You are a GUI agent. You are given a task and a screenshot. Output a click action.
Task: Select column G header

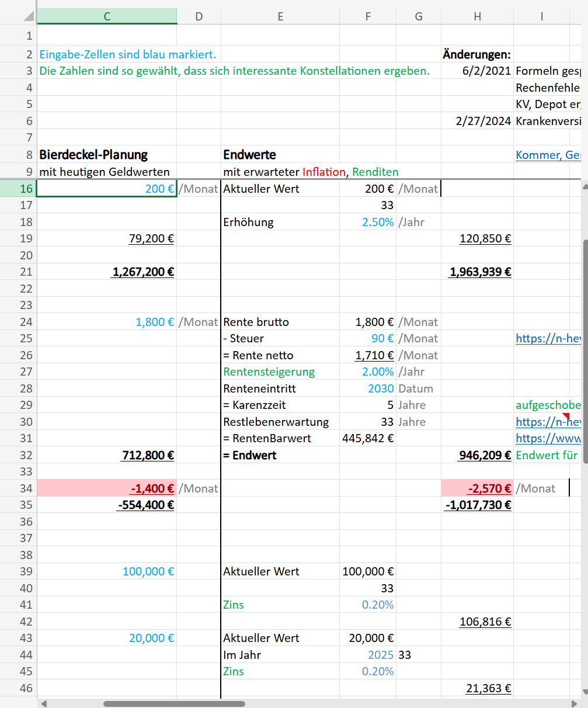[419, 16]
